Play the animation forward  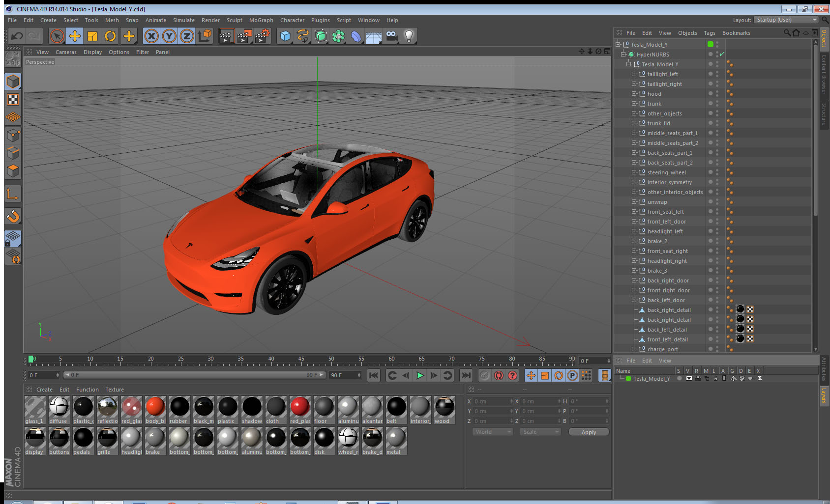420,375
